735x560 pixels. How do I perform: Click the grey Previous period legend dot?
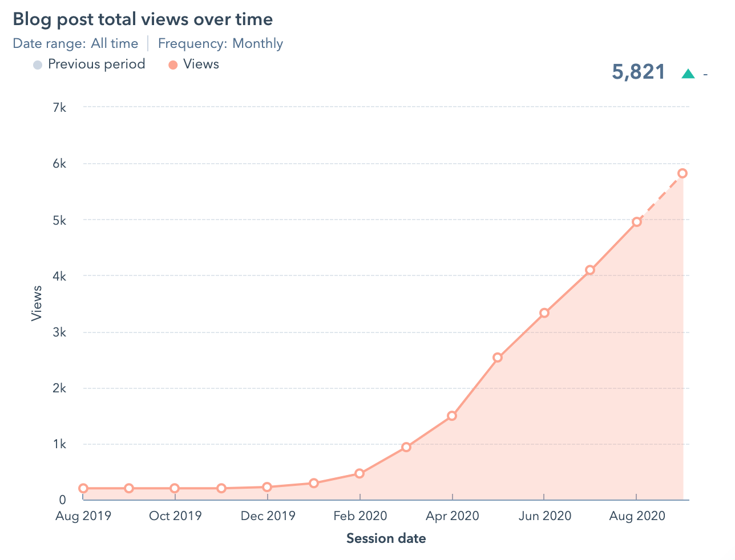38,65
